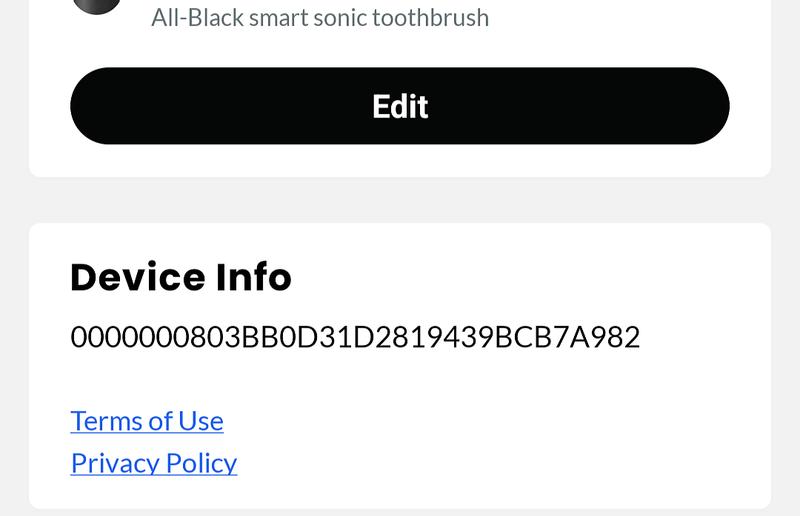View Privacy Policy under Device Info
This screenshot has height=516, width=800.
tap(154, 463)
